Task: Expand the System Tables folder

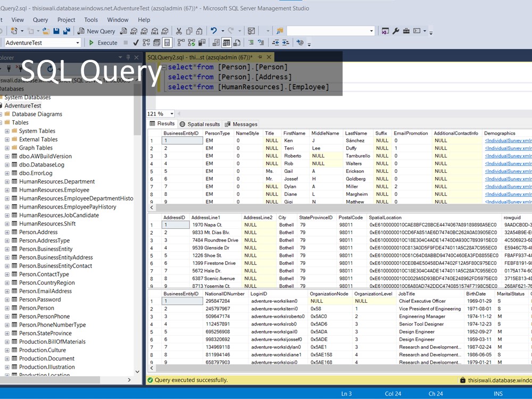Action: pyautogui.click(x=7, y=131)
